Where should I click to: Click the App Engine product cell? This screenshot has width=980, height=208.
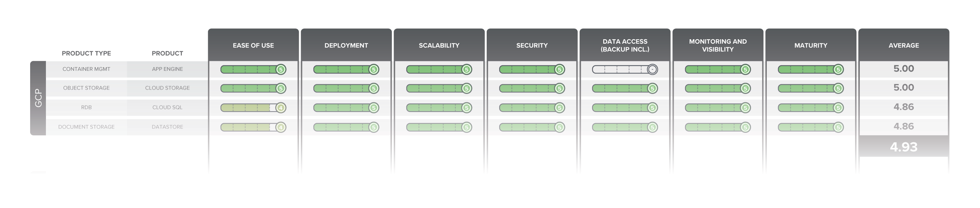click(x=167, y=69)
